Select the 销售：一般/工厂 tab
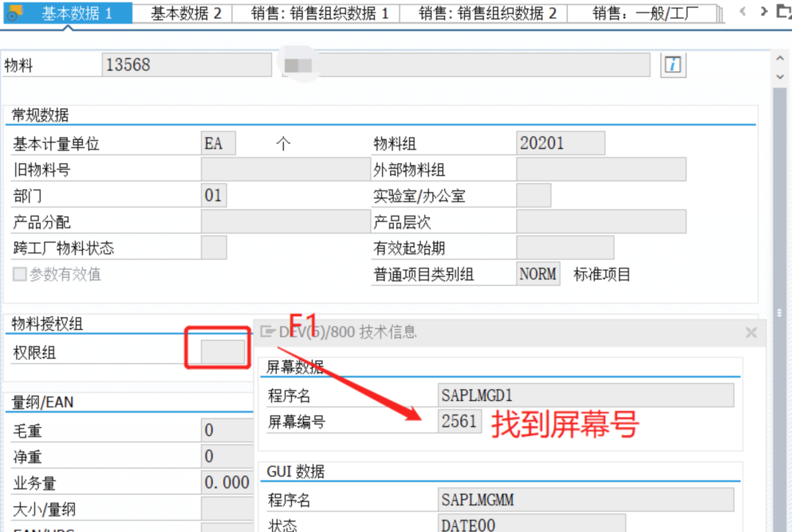 (x=644, y=10)
